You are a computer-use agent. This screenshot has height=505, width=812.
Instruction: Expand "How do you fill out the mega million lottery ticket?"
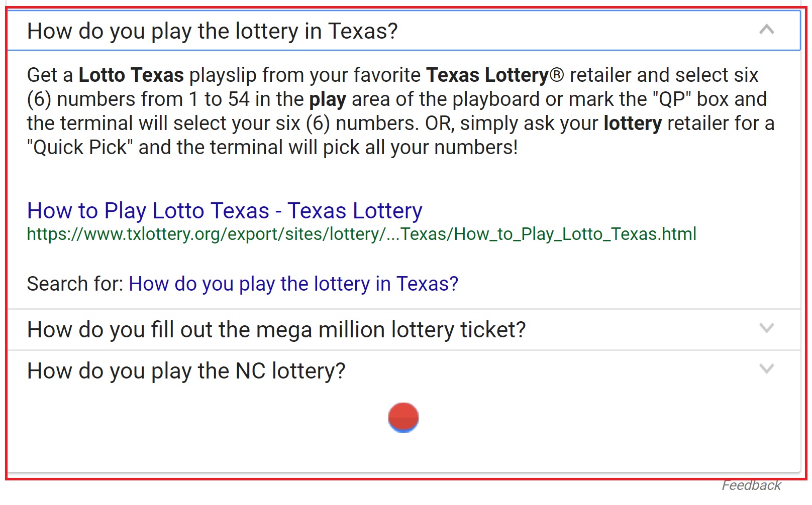tap(404, 330)
